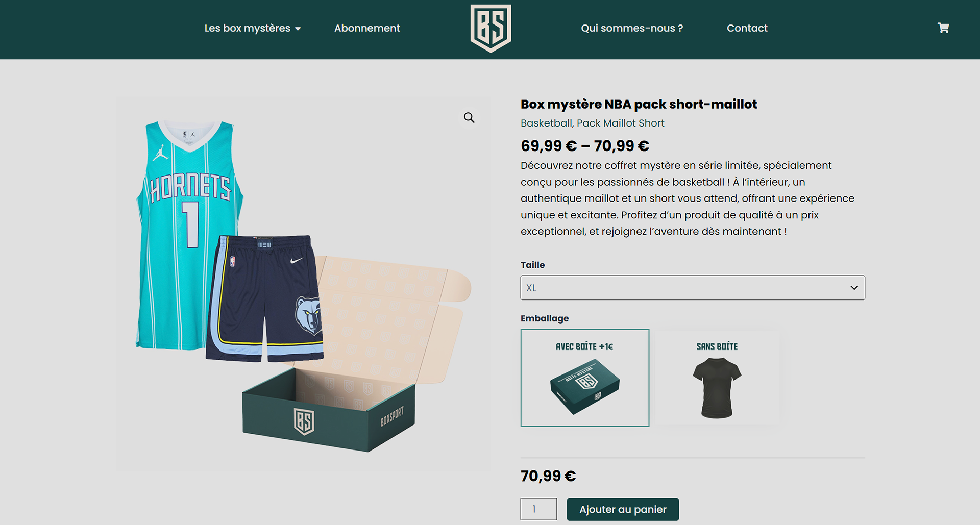Viewport: 980px width, 525px height.
Task: Click the green box image in Avec boîte
Action: tap(585, 387)
